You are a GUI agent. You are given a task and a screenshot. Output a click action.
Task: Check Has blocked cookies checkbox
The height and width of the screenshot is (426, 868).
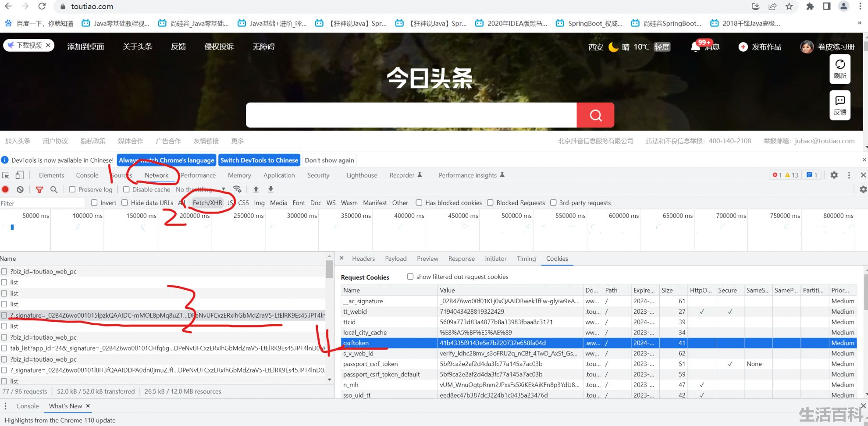(419, 202)
